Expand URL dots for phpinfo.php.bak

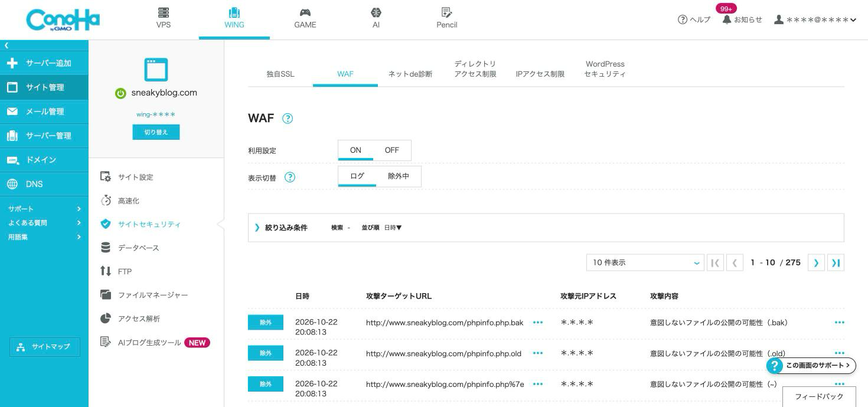tap(538, 323)
